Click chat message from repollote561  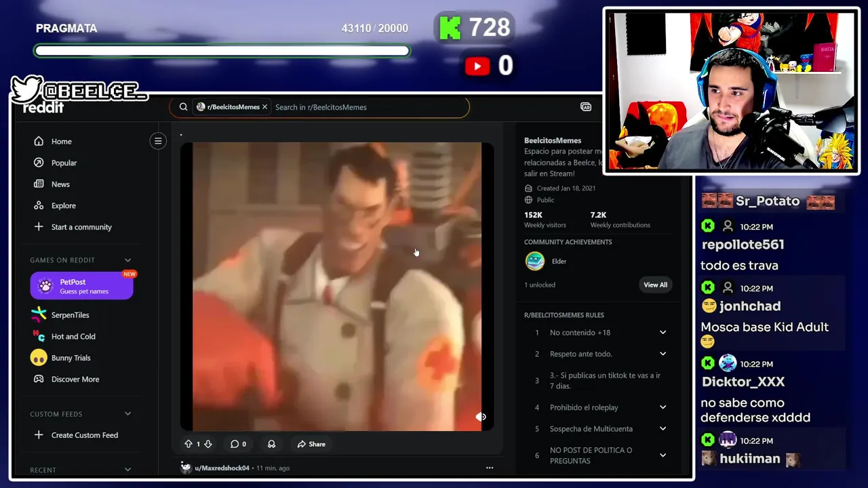point(739,266)
